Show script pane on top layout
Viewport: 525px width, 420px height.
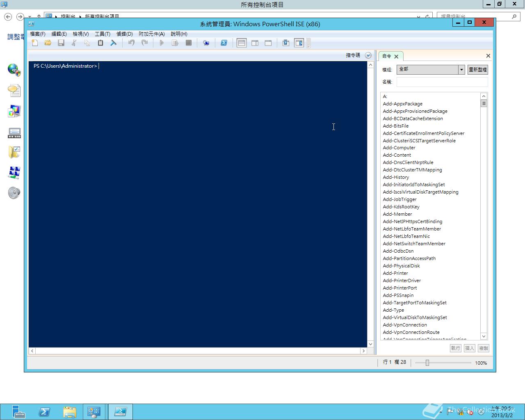(x=242, y=43)
